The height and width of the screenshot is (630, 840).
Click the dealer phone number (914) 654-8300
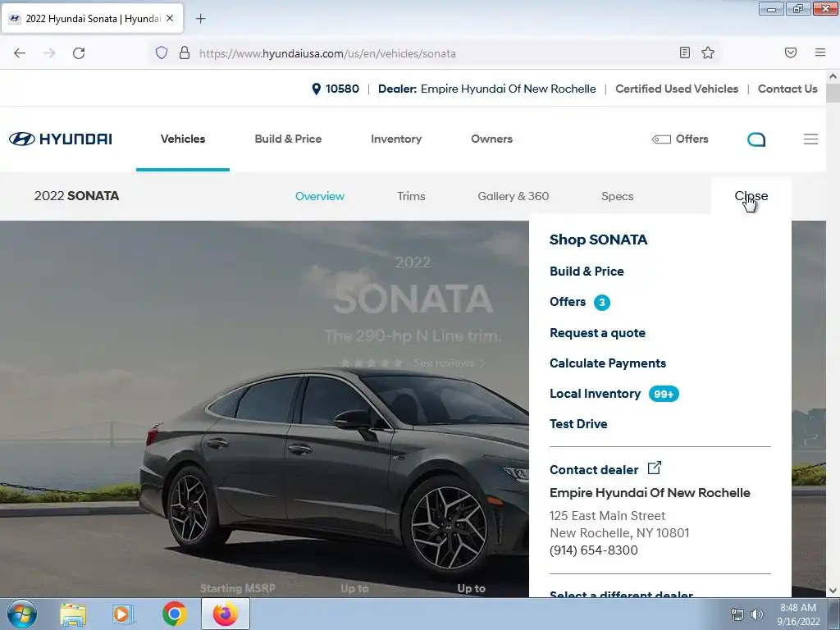click(x=594, y=550)
